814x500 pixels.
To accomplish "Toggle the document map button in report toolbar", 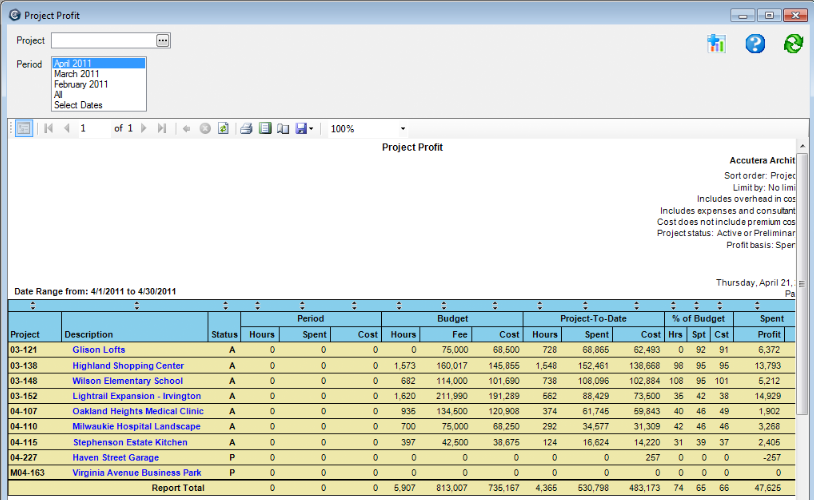I will [23, 129].
